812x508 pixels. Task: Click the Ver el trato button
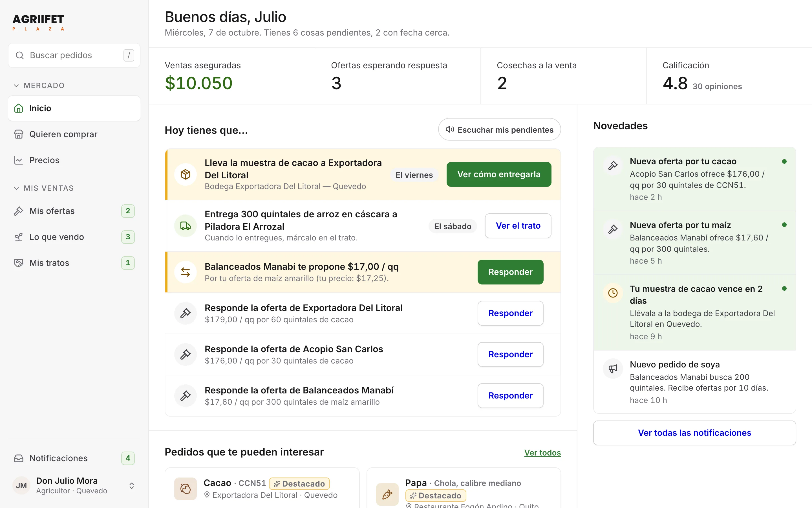point(518,226)
